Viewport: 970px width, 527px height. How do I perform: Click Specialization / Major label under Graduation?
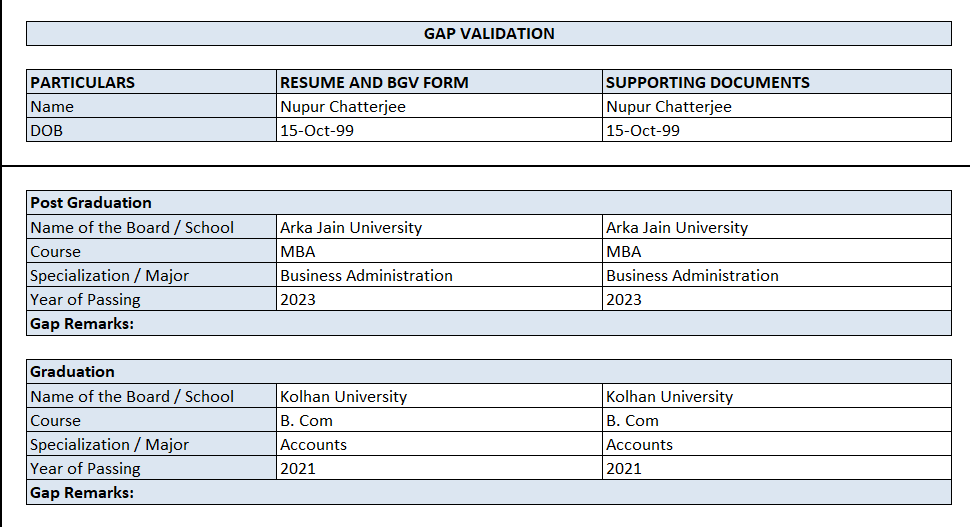109,445
